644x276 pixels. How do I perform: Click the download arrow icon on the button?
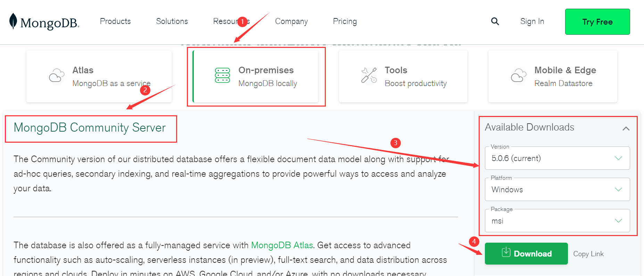coord(506,252)
